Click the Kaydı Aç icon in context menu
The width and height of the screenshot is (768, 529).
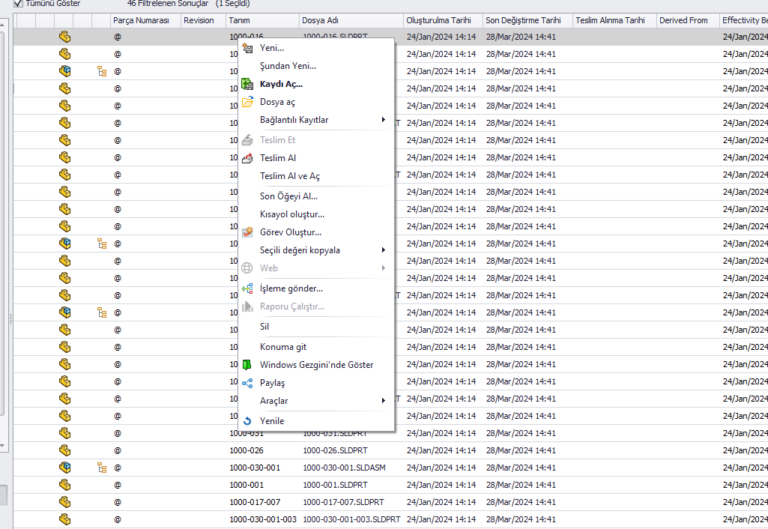(x=248, y=84)
